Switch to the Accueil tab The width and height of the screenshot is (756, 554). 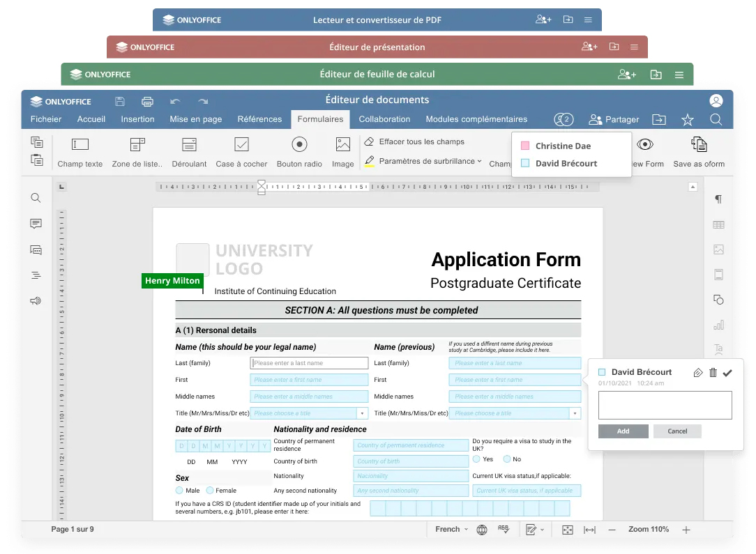point(91,119)
